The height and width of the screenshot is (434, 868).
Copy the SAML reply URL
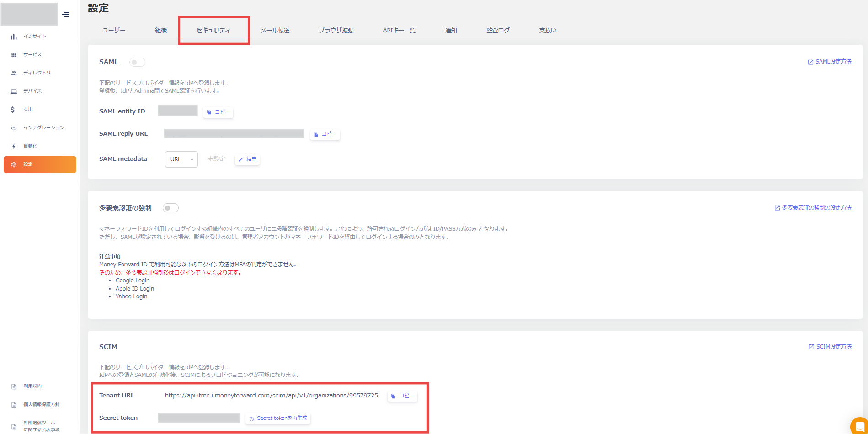tap(325, 134)
